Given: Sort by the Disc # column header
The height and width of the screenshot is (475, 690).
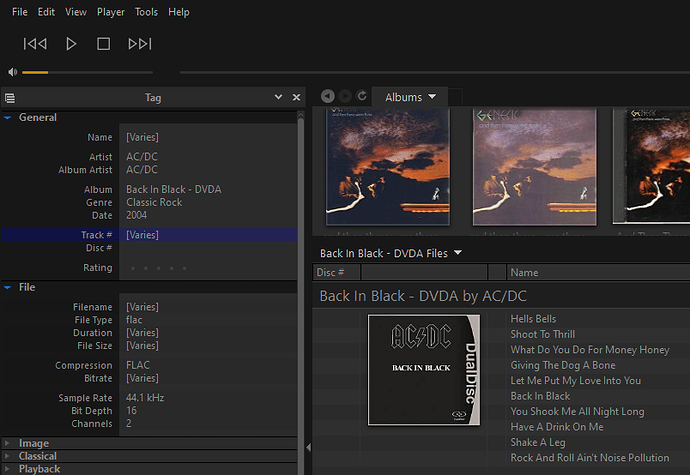Looking at the screenshot, I should [336, 272].
